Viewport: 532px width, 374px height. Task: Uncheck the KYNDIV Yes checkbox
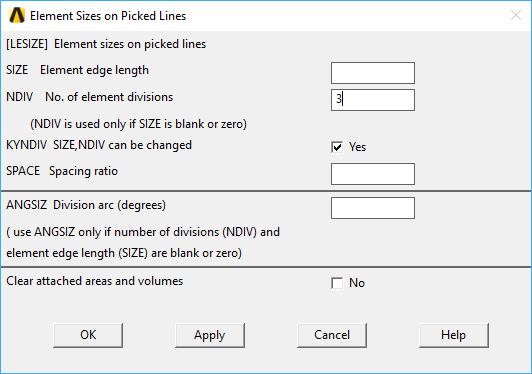pyautogui.click(x=337, y=147)
